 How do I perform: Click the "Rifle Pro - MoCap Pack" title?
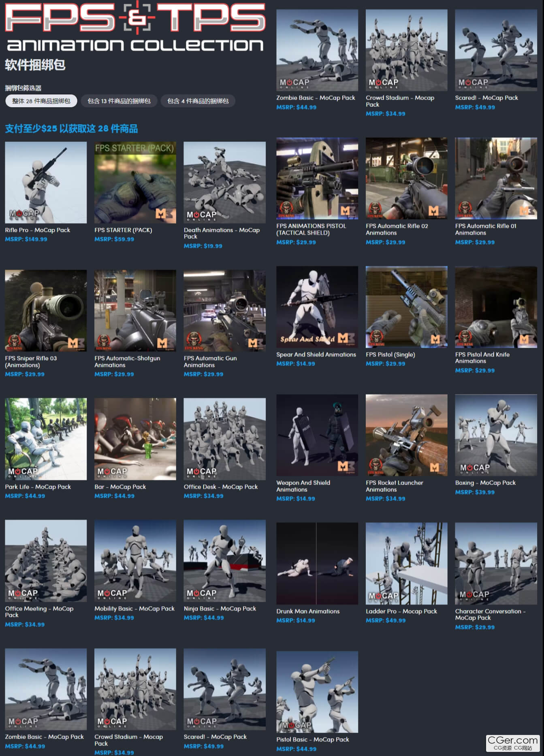(37, 230)
